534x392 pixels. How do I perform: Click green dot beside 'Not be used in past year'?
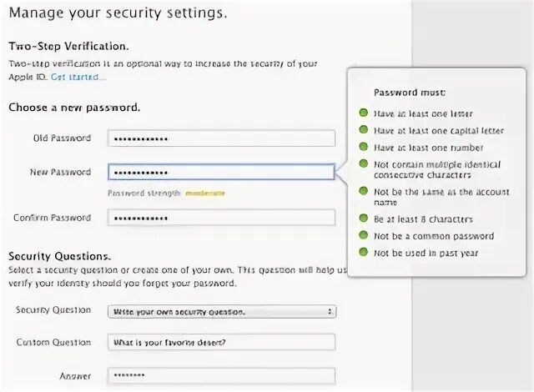point(363,252)
